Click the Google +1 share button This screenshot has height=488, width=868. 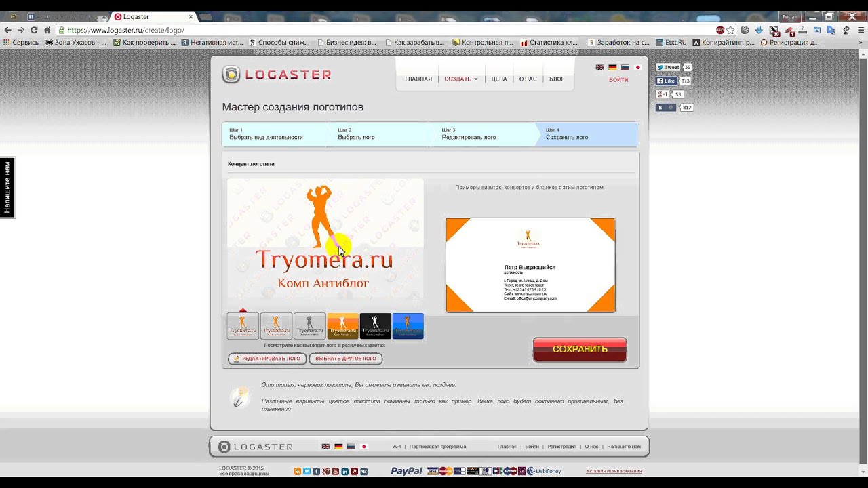point(663,94)
